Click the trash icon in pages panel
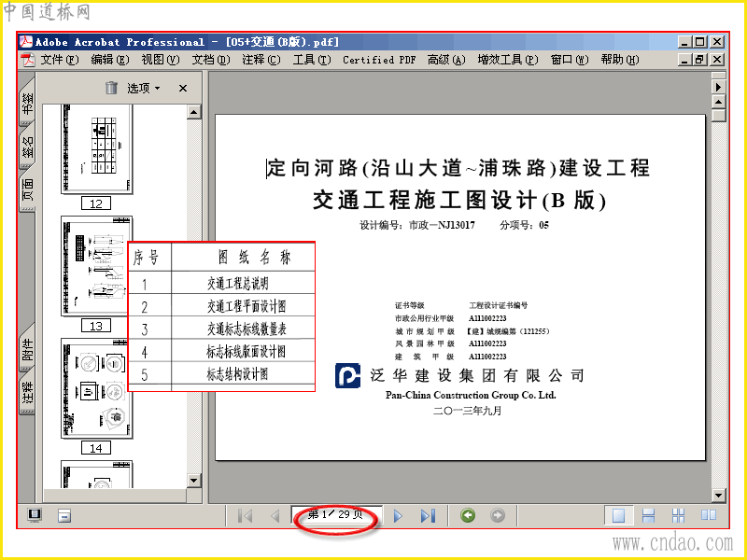Viewport: 747px width, 560px height. [x=111, y=88]
